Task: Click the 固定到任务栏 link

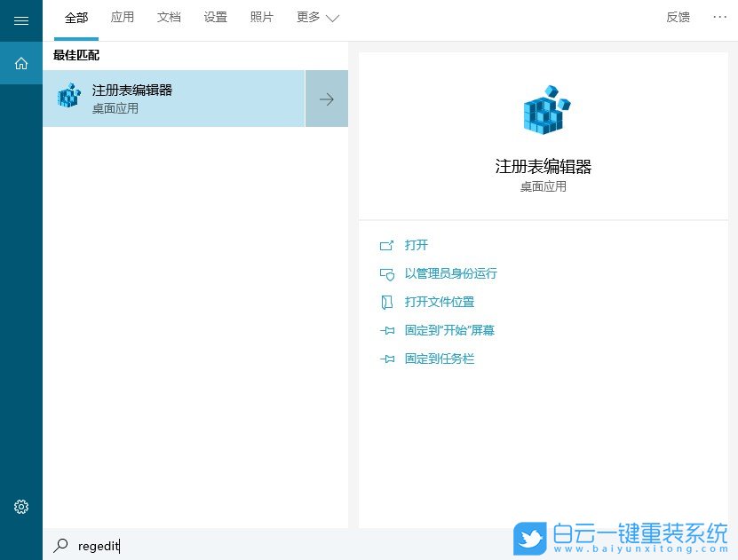Action: 440,359
